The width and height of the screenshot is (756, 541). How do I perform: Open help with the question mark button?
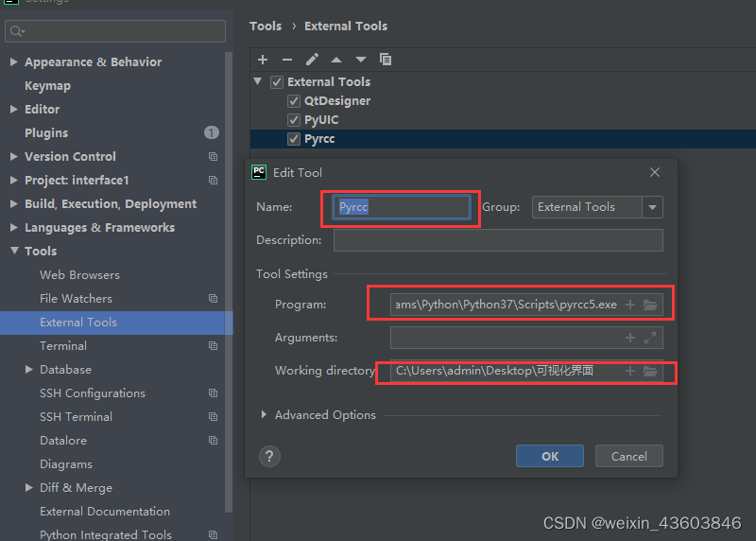click(269, 456)
